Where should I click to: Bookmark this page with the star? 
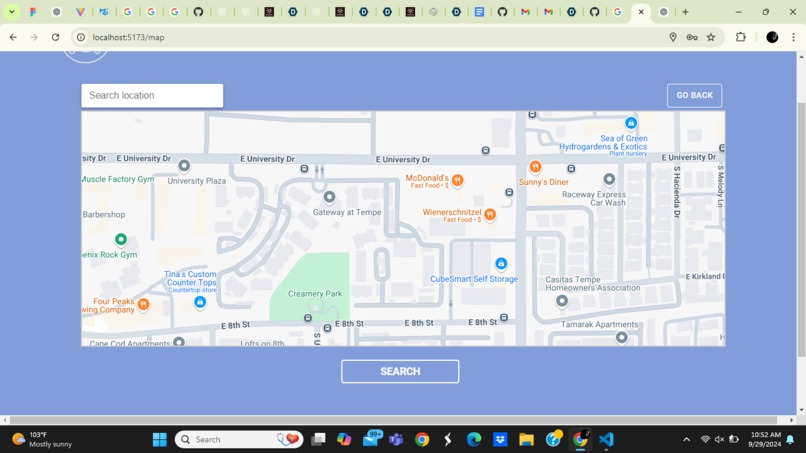click(x=711, y=37)
